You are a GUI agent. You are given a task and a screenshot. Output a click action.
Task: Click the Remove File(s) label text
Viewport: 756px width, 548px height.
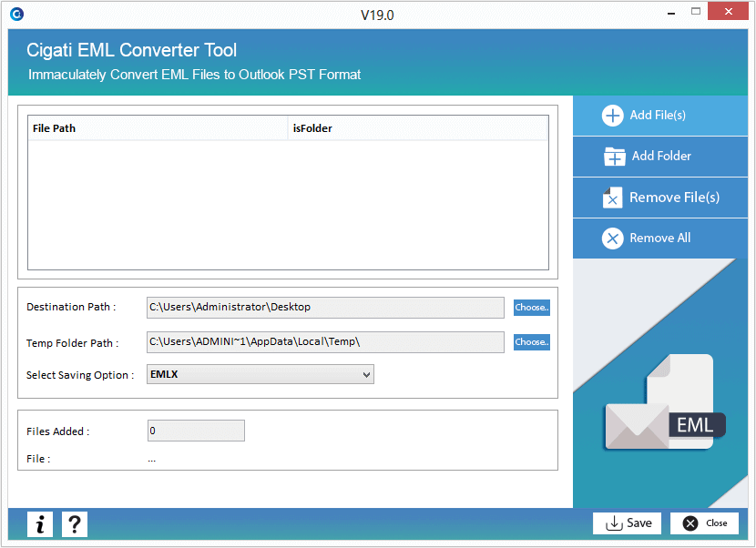(675, 198)
